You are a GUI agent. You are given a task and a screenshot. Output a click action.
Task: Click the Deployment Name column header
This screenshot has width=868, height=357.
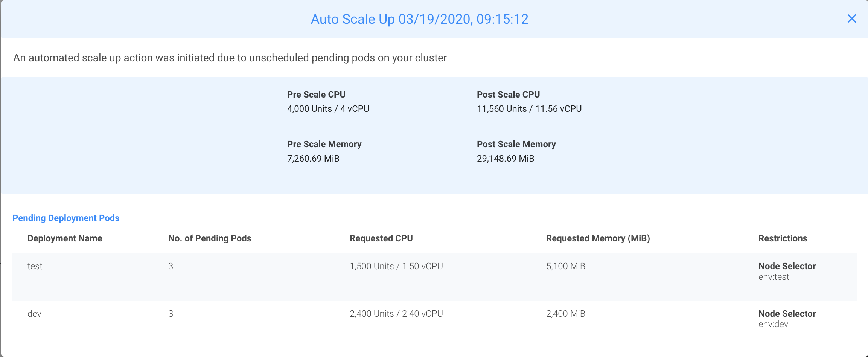tap(65, 238)
